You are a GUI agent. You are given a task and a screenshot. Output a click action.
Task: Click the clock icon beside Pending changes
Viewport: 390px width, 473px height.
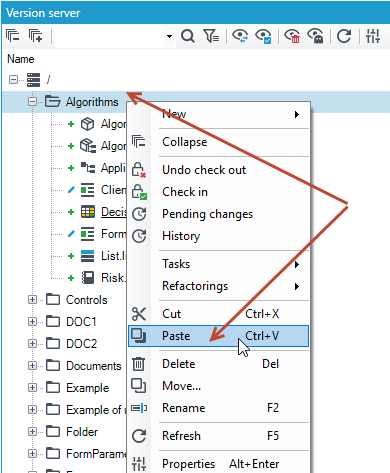click(139, 214)
